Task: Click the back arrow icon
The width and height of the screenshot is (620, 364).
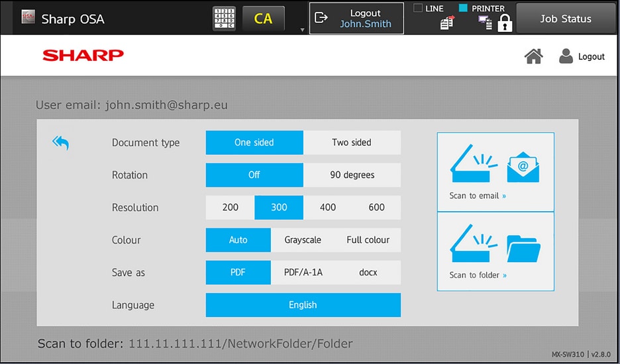Action: point(60,143)
